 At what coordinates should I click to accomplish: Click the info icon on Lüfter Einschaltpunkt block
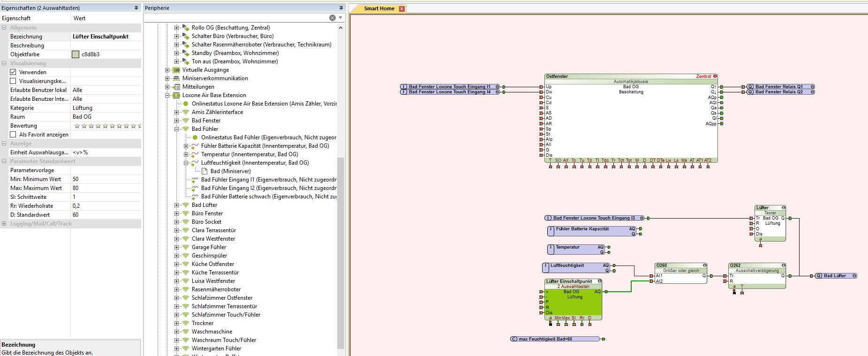[x=599, y=281]
